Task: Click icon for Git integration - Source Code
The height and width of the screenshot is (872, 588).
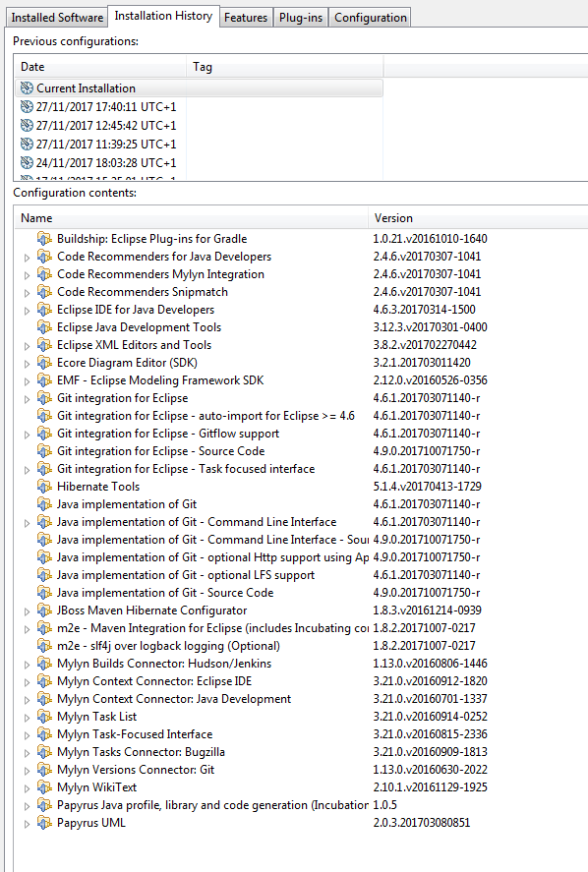Action: [44, 451]
